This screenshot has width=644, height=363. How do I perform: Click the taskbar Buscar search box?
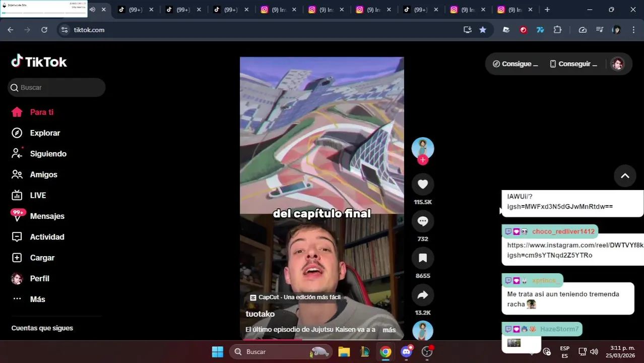281,352
